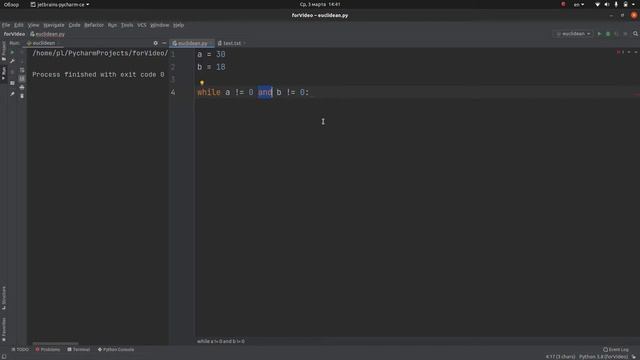Click the 'while' keyword on line 4

(209, 92)
